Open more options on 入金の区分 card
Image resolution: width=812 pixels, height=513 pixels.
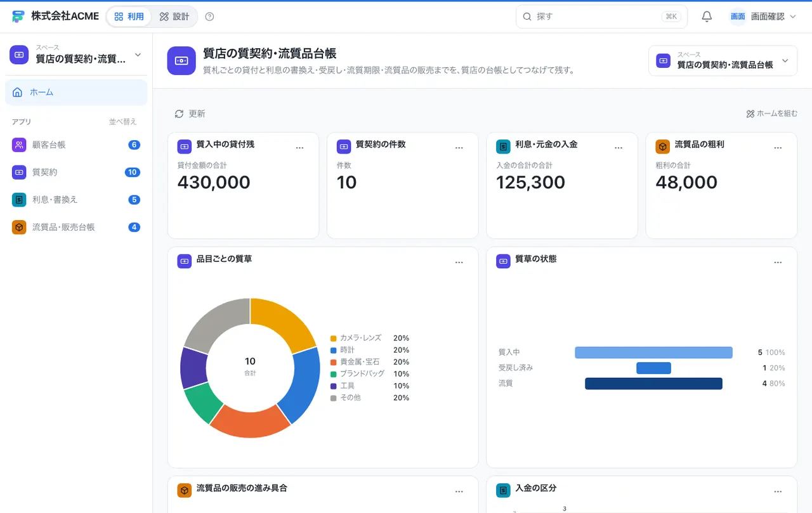[778, 491]
